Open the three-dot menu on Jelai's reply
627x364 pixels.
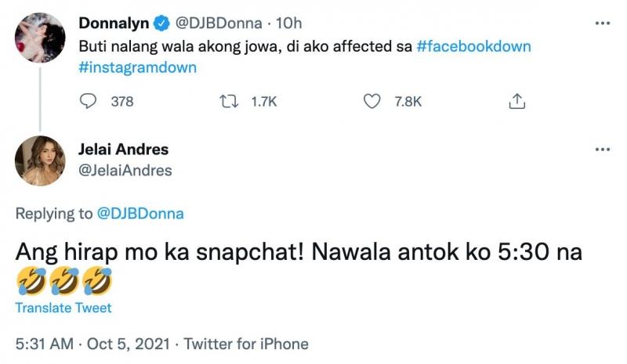point(602,149)
